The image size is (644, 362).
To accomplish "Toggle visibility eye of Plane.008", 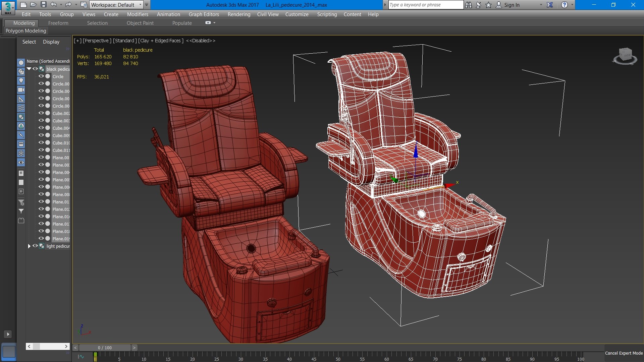I will 41,194.
